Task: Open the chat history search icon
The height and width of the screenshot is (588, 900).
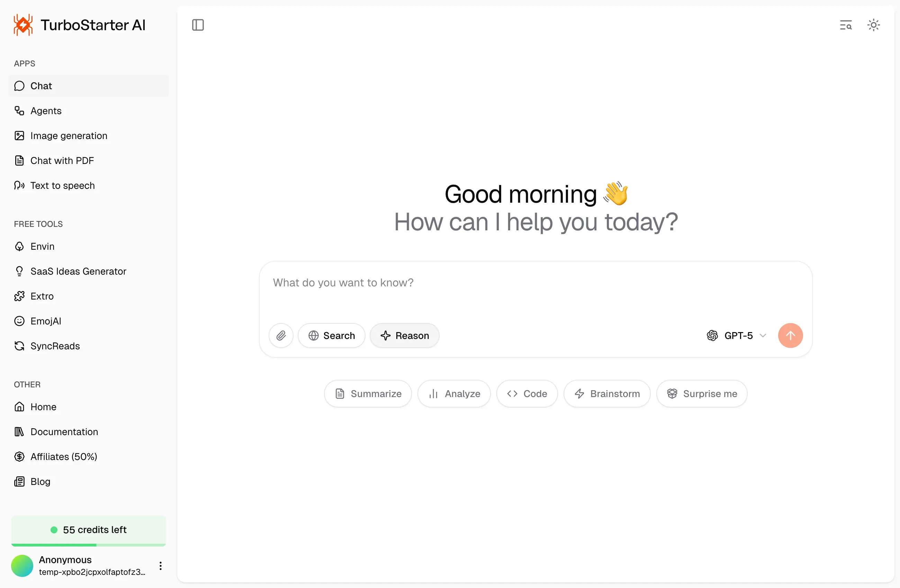Action: point(846,25)
